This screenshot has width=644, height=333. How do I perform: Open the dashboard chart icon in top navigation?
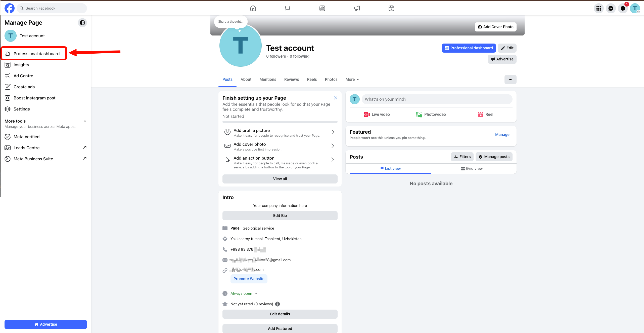[322, 8]
